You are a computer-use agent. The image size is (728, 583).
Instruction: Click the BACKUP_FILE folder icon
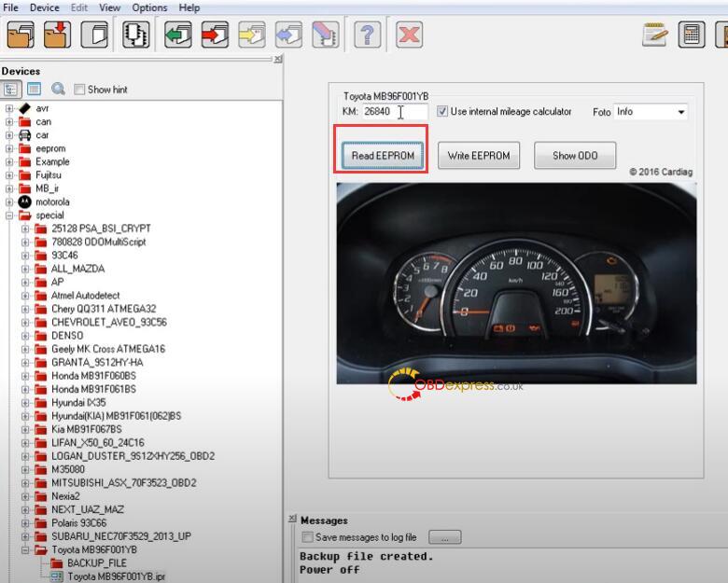57,563
